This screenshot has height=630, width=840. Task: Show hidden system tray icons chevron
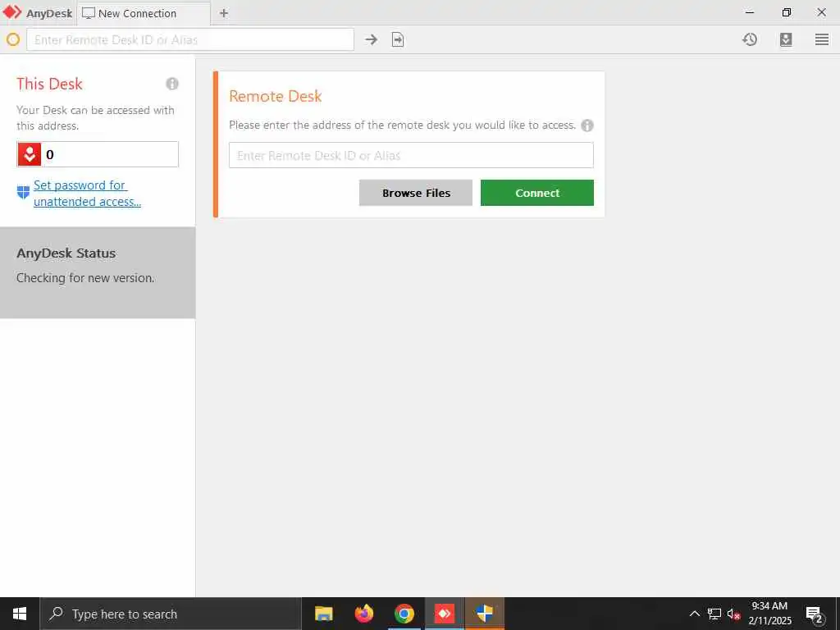[694, 614]
